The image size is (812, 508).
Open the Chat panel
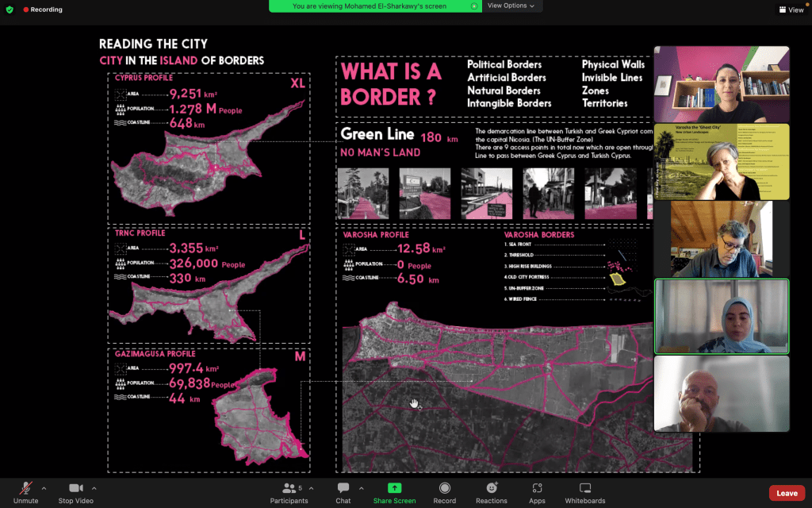point(343,491)
